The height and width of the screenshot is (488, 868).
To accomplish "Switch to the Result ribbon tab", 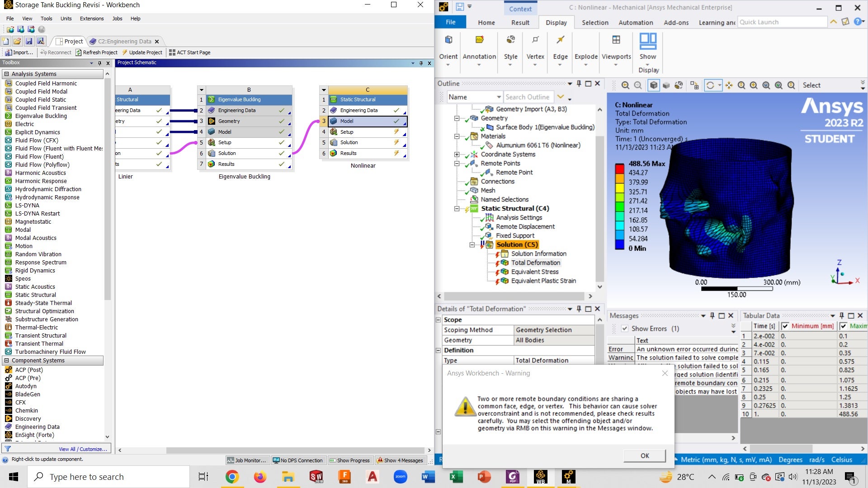I will (520, 23).
